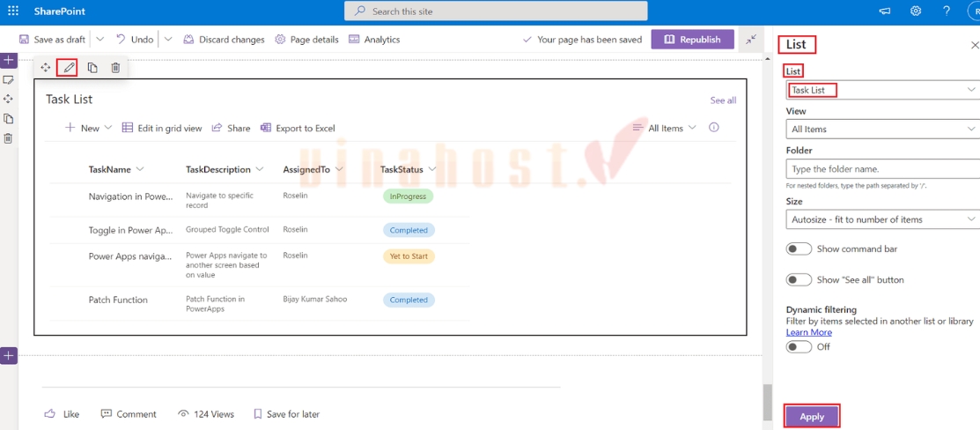Toggle Show "See all" button switch
Viewport: 980px width, 430px height.
[x=799, y=280]
